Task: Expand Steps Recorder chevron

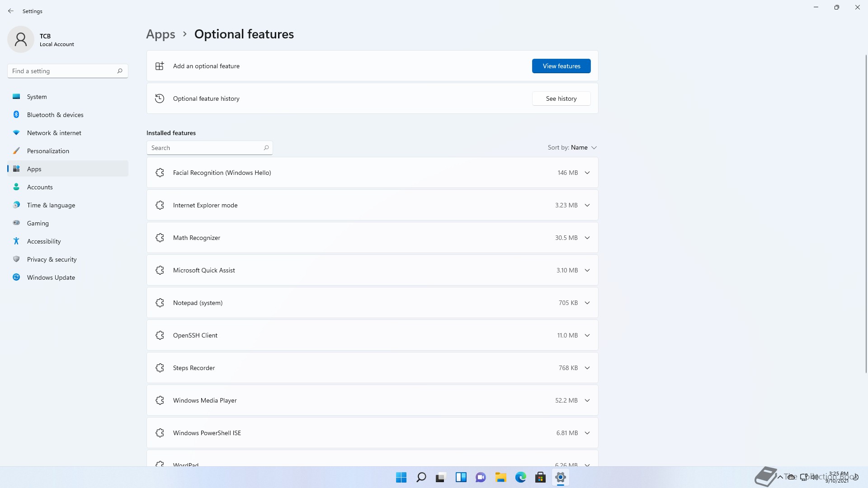Action: pyautogui.click(x=587, y=368)
